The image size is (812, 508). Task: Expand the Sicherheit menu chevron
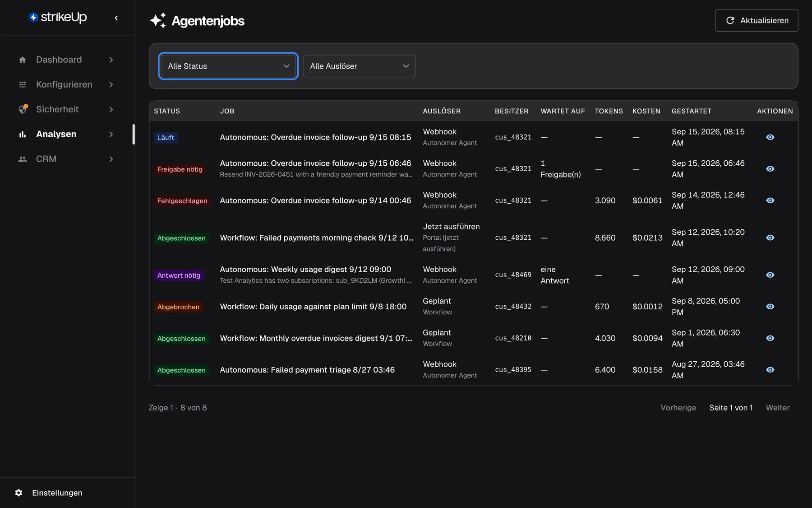click(111, 109)
